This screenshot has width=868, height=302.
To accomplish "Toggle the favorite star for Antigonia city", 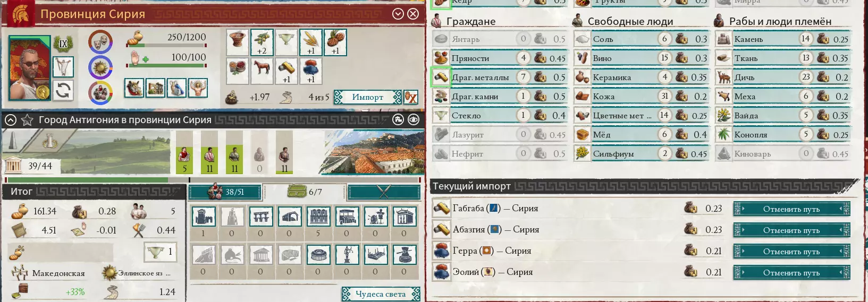I will point(27,120).
